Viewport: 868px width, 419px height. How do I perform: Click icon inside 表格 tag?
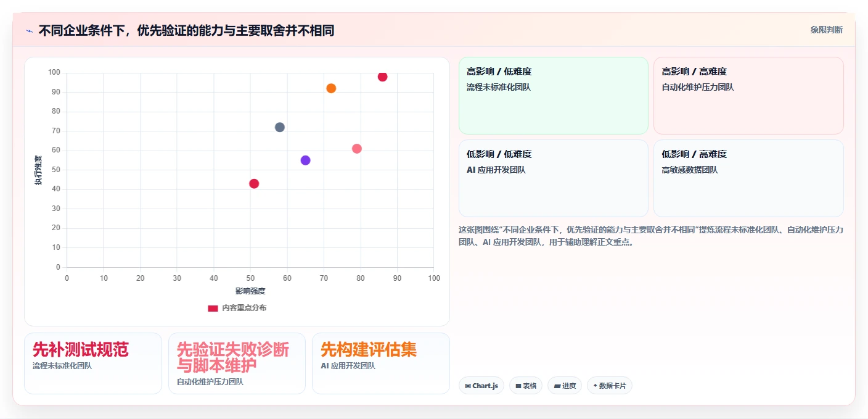[518, 386]
